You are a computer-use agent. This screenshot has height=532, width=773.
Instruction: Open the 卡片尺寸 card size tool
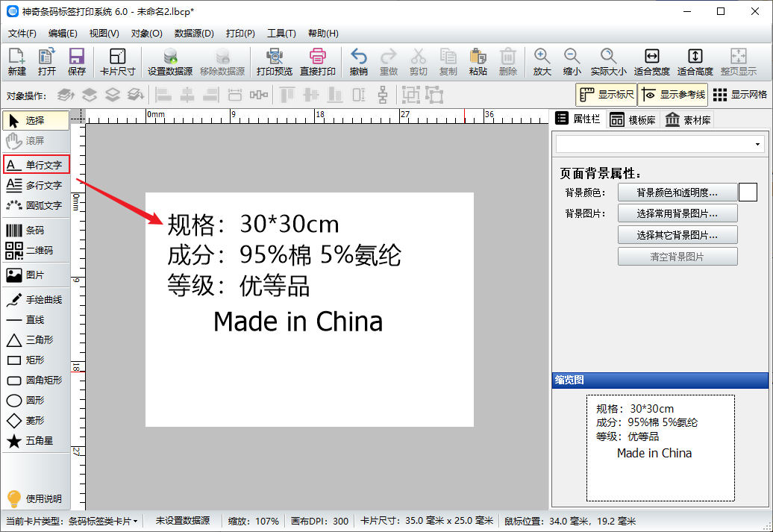coord(117,62)
